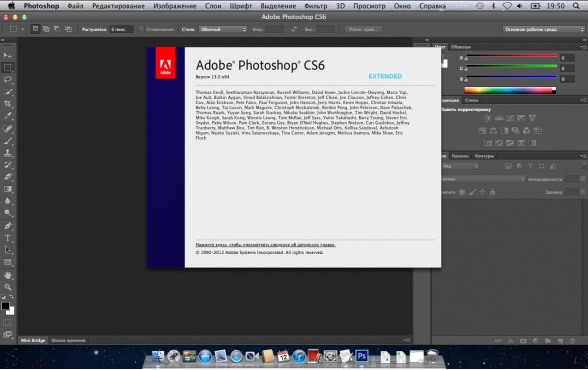Screen dimensions: 588x370
Task: Select the Crop tool
Action: tap(8, 104)
